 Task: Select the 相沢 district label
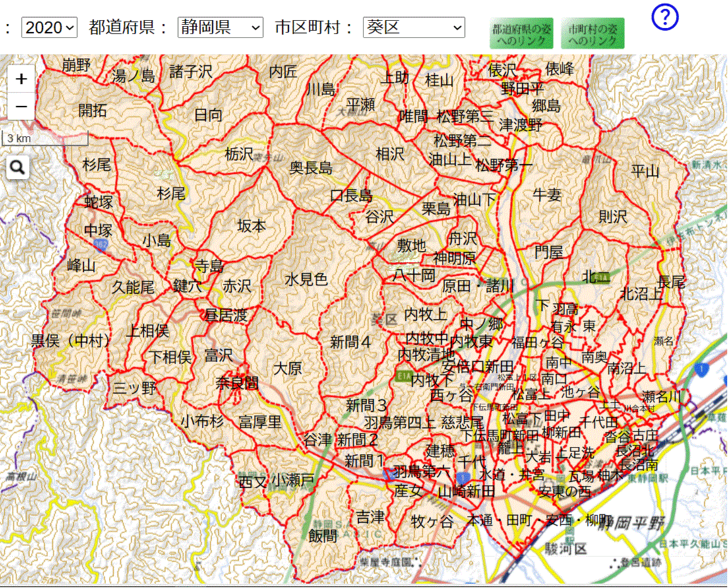point(390,154)
